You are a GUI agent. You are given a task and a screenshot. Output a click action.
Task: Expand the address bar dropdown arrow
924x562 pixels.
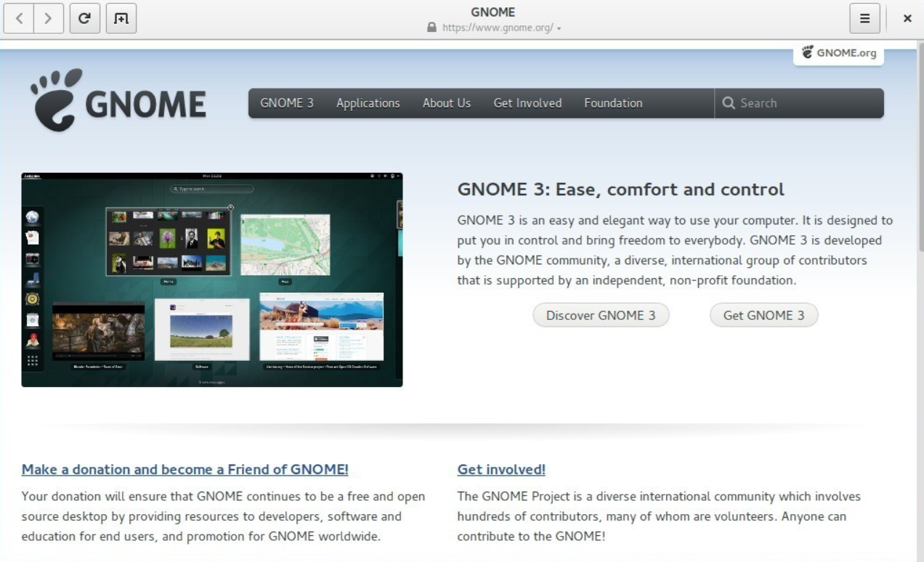coord(559,29)
